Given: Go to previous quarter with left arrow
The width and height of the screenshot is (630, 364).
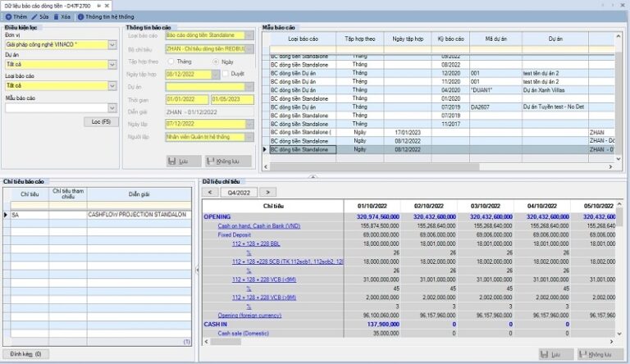Looking at the screenshot, I should coord(210,192).
